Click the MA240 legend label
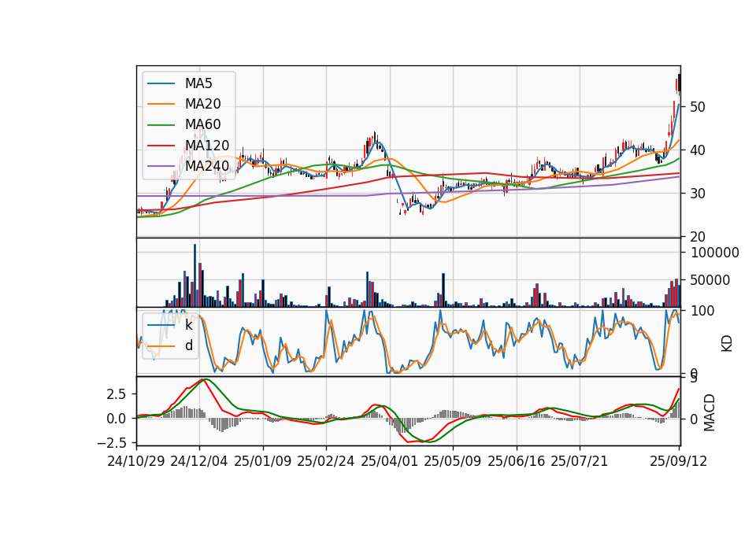Screen dimensions: 756x543 (207, 166)
